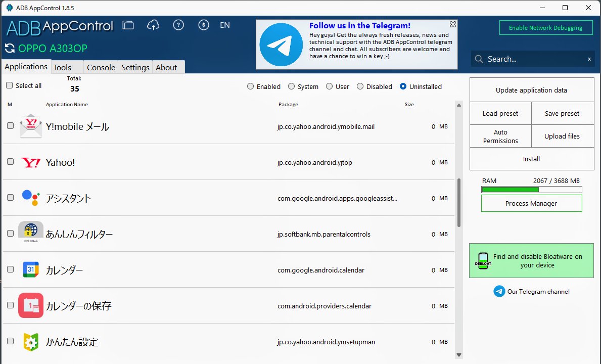The image size is (601, 364).
Task: Click the dollar donate icon
Action: point(204,25)
